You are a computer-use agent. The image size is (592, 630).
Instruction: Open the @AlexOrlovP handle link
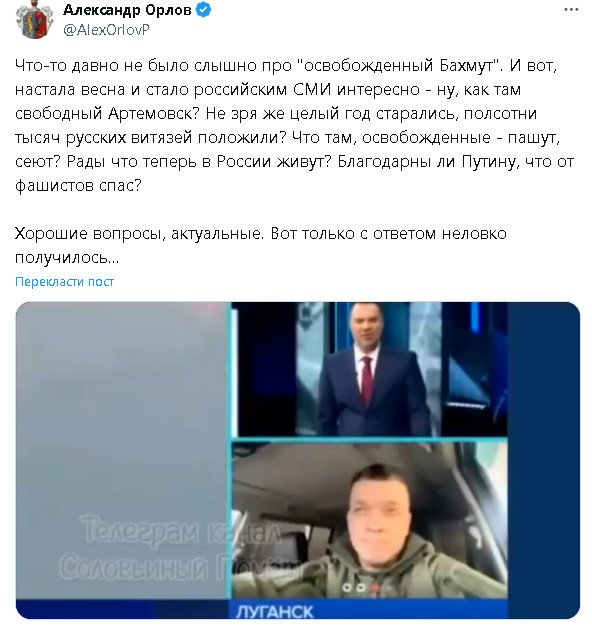click(106, 30)
